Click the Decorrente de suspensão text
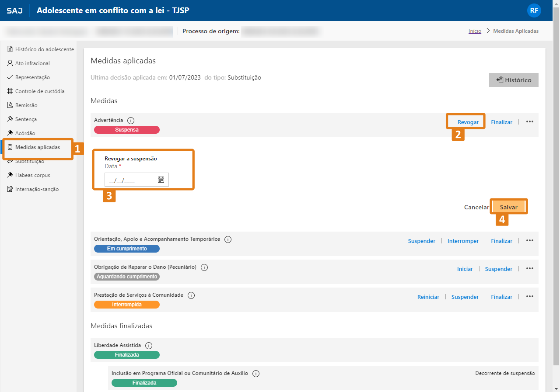This screenshot has width=560, height=392. tap(505, 373)
